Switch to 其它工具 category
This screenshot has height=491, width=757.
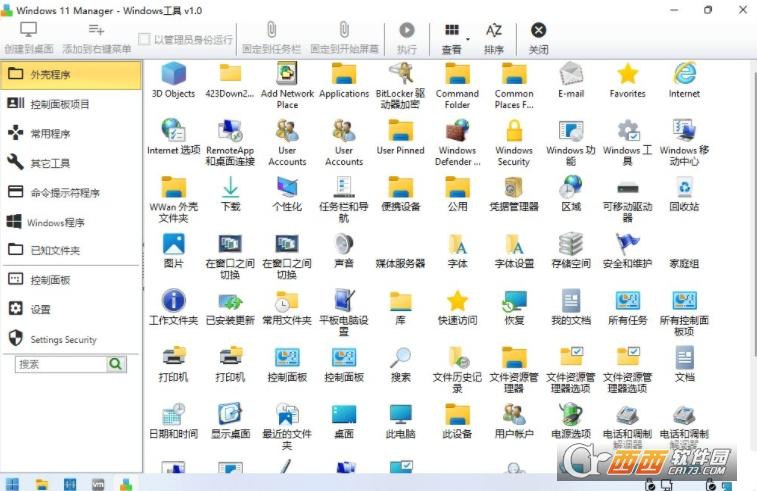[x=71, y=163]
